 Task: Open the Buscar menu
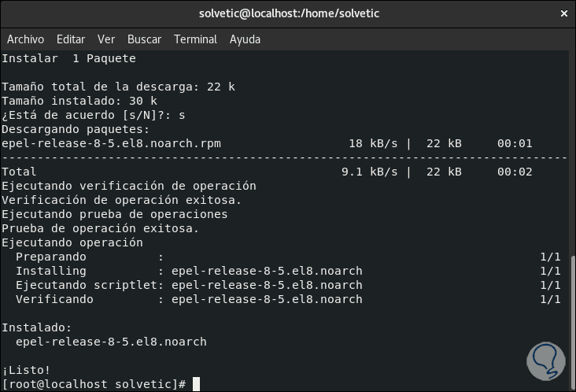(144, 39)
